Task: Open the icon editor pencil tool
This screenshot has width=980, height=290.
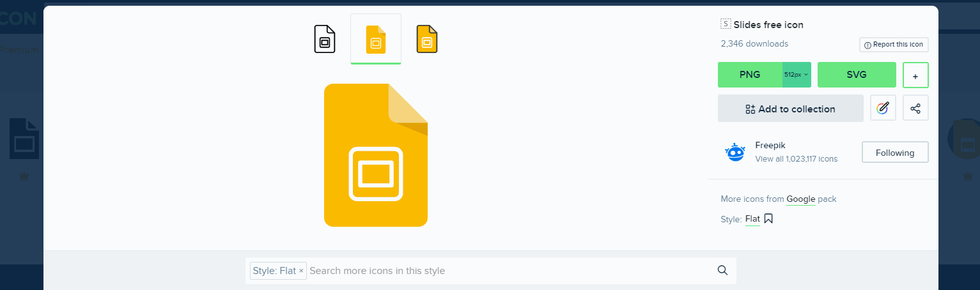Action: (883, 108)
